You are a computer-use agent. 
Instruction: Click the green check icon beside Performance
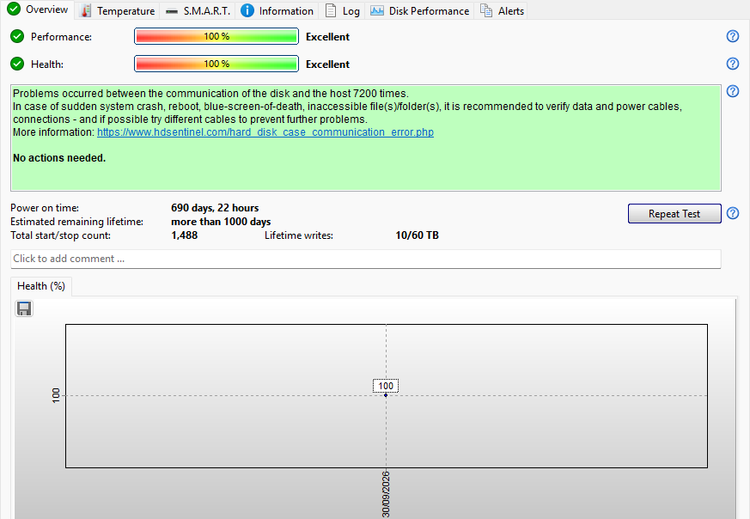click(x=17, y=36)
